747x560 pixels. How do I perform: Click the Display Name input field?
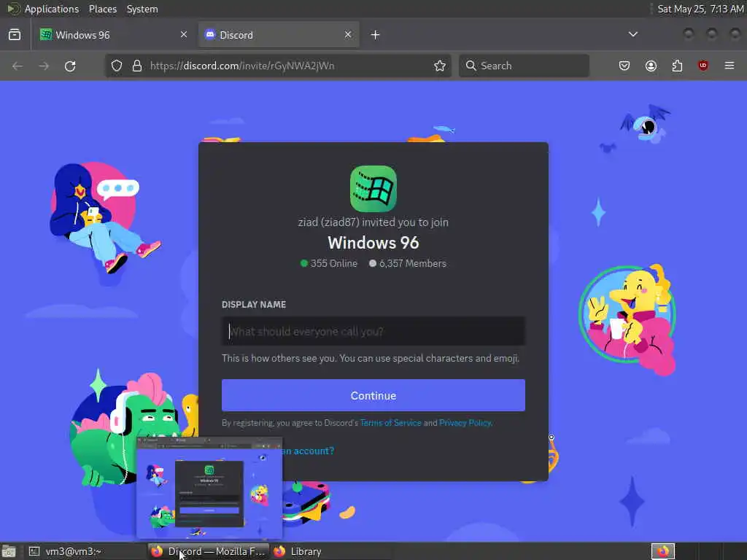373,331
